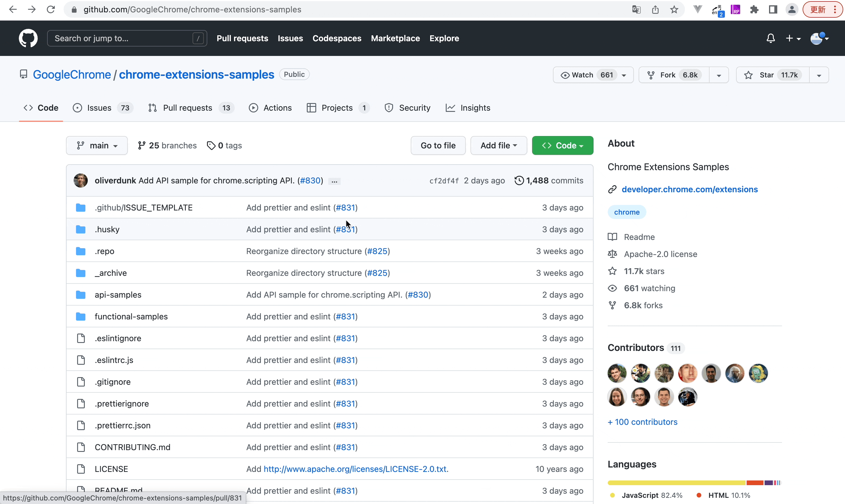The image size is (845, 504).
Task: Open Chrome side panel icon
Action: (x=773, y=9)
